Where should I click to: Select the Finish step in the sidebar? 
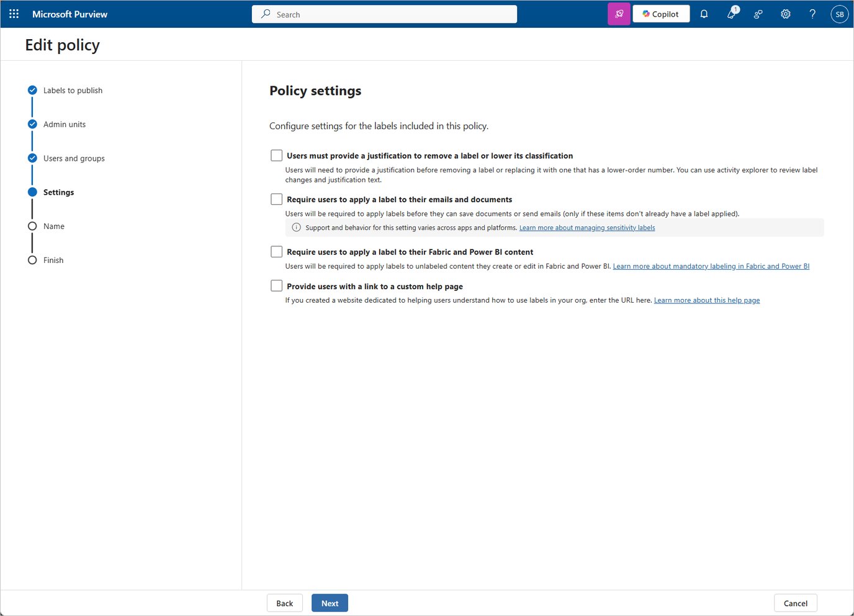[x=53, y=260]
